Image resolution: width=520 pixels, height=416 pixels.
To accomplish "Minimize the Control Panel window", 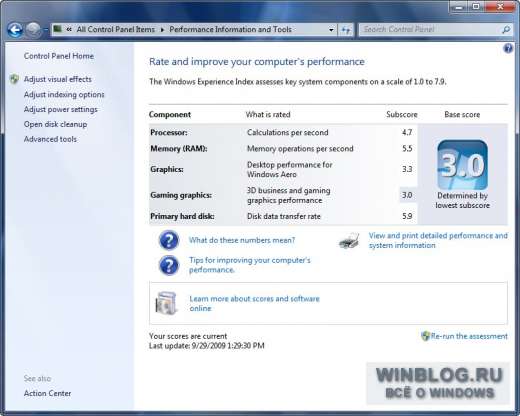I will click(459, 7).
